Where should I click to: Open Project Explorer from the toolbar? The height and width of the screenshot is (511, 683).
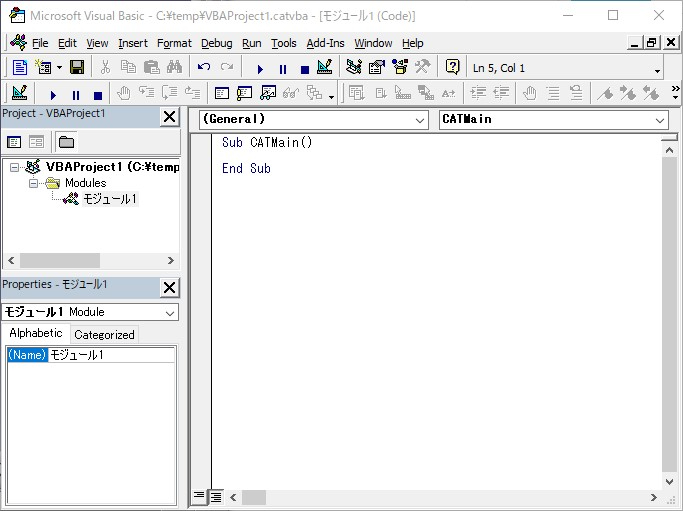[x=354, y=68]
